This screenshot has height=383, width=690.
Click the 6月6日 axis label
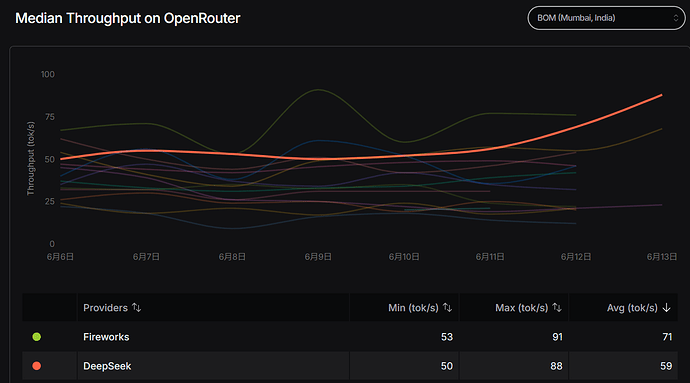pyautogui.click(x=60, y=257)
